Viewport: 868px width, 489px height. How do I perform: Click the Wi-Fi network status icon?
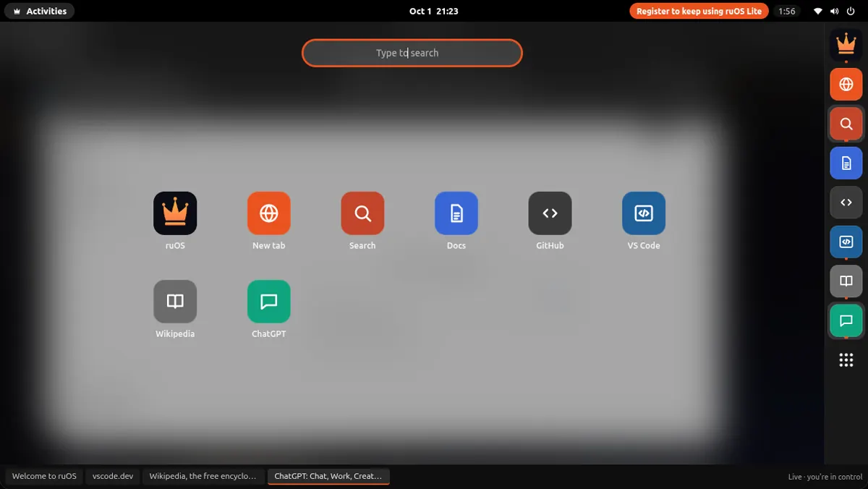point(818,11)
